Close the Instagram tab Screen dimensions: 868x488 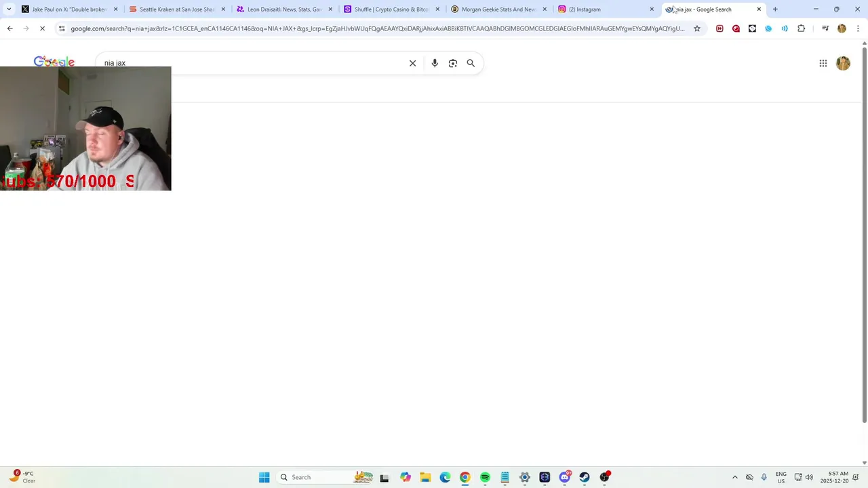(652, 9)
